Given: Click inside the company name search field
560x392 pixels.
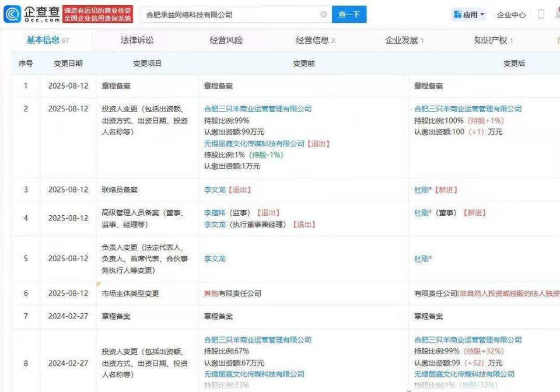Looking at the screenshot, I should pos(233,15).
